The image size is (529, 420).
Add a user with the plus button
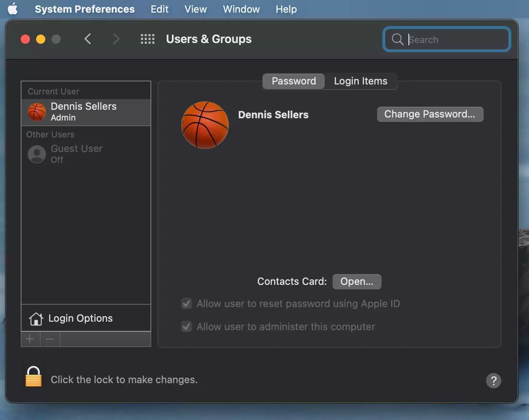point(30,339)
